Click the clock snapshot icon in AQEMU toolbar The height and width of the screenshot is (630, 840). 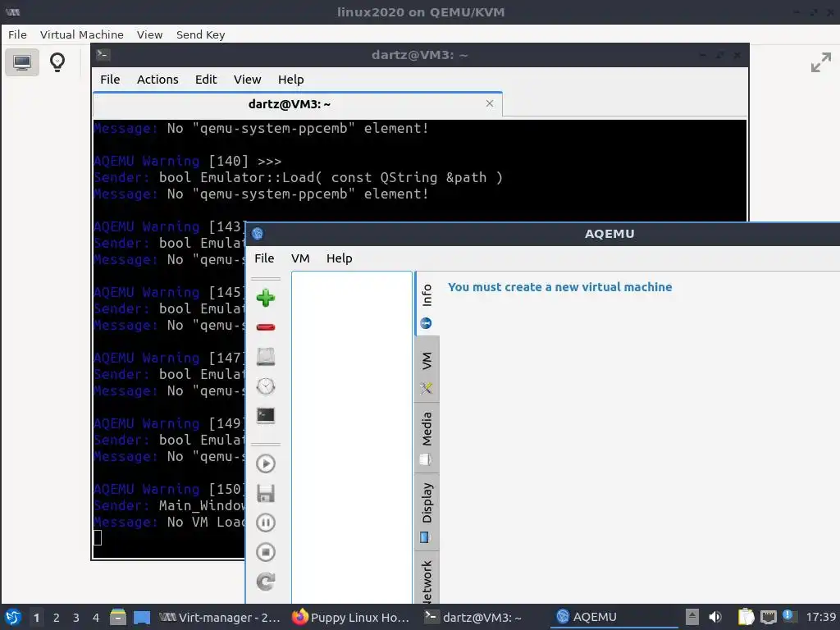(266, 386)
